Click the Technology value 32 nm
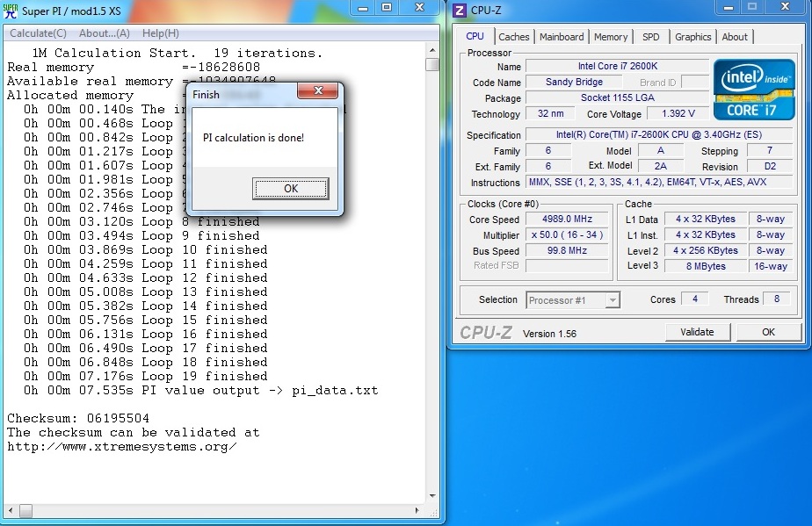The image size is (812, 526). pos(550,113)
